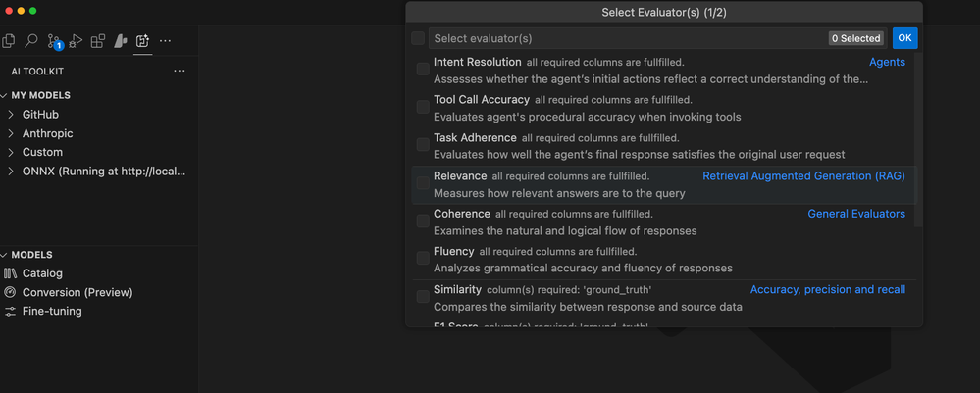Image resolution: width=980 pixels, height=393 pixels.
Task: Open the Extensions view icon
Action: click(x=98, y=41)
